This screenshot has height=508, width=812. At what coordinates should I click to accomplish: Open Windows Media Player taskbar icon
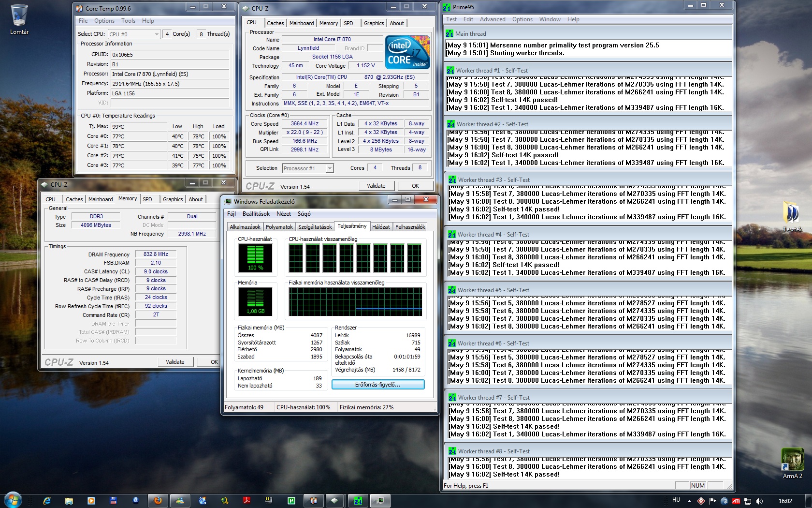click(91, 501)
